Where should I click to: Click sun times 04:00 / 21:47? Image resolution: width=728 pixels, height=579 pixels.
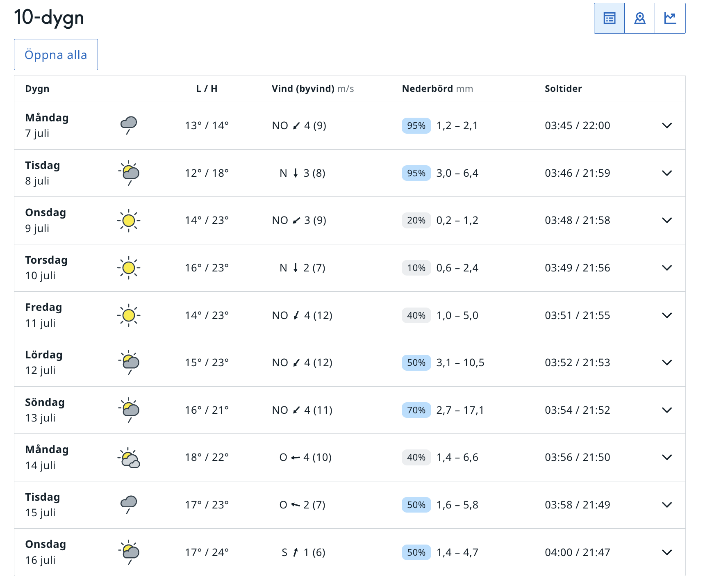point(577,552)
